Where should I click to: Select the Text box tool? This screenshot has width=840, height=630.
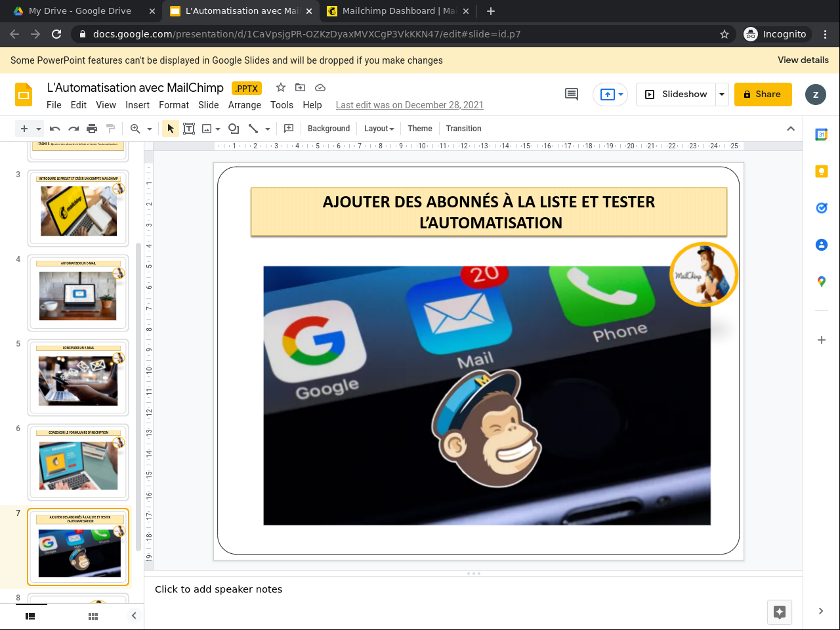point(189,129)
